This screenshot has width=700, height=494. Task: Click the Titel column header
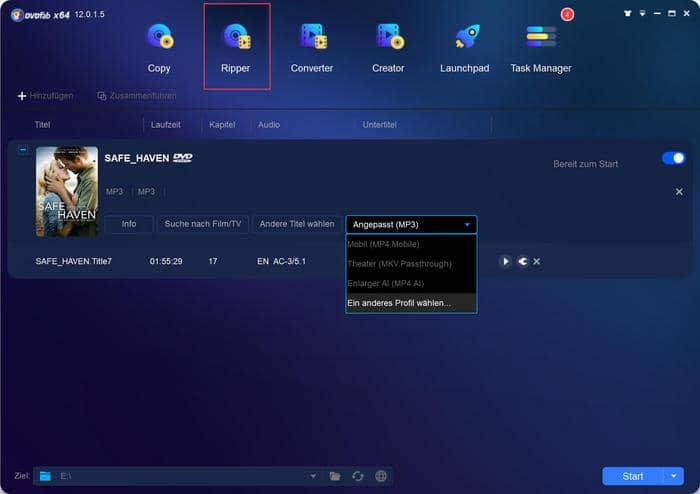click(42, 125)
